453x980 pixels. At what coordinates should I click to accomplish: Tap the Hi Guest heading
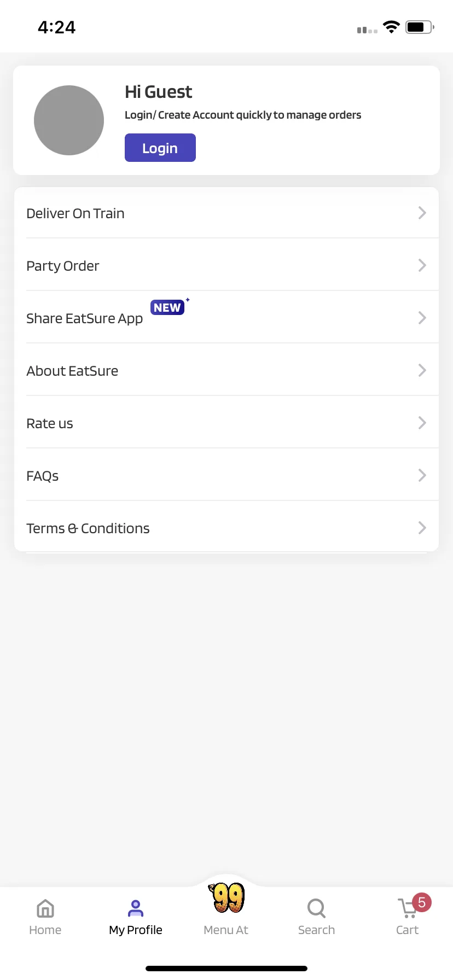(158, 92)
